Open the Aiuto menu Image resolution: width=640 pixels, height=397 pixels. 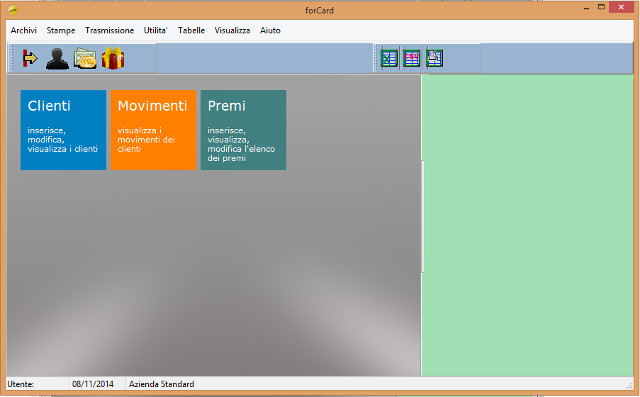coord(270,30)
